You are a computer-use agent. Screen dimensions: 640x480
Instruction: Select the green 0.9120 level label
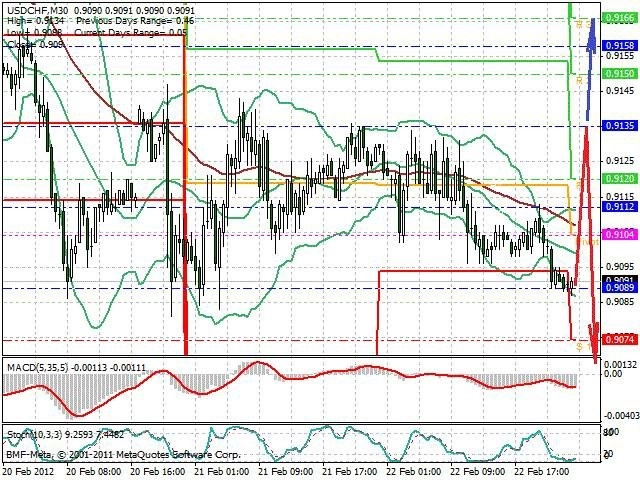tap(620, 178)
